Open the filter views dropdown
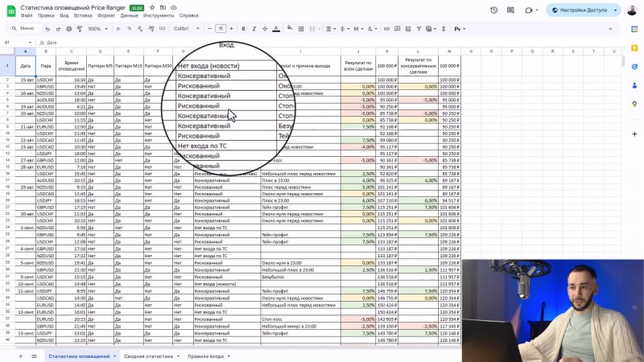Image resolution: width=644 pixels, height=362 pixels. 431,29
